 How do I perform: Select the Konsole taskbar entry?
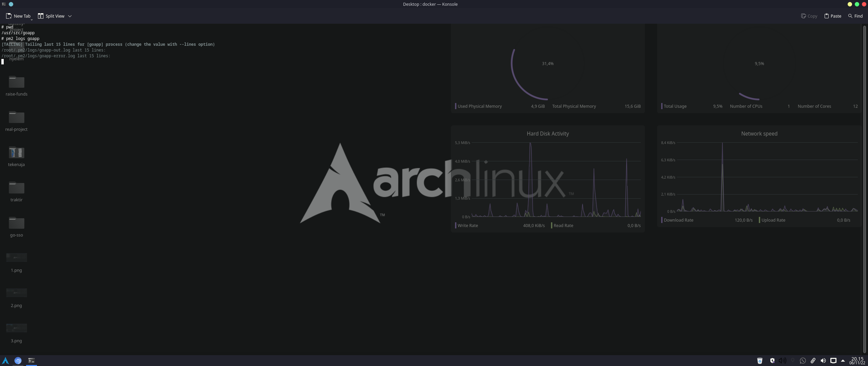coord(31,361)
